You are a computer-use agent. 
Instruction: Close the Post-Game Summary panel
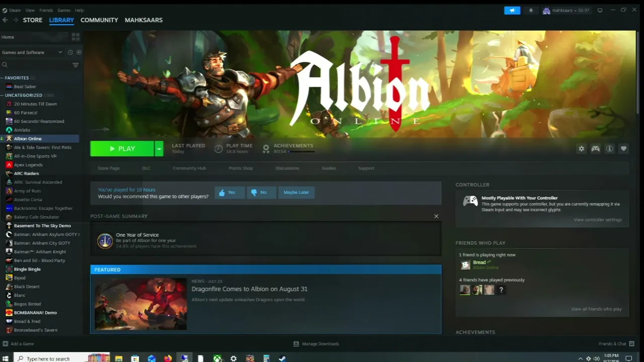pyautogui.click(x=436, y=216)
